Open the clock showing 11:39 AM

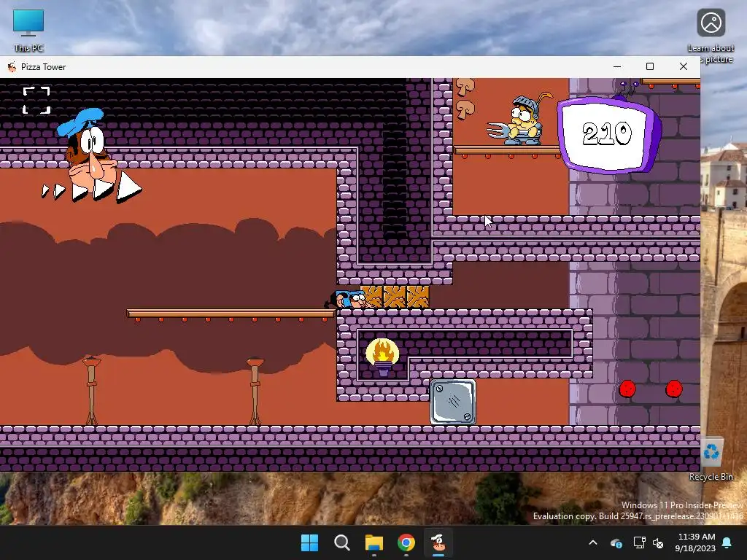tap(695, 542)
